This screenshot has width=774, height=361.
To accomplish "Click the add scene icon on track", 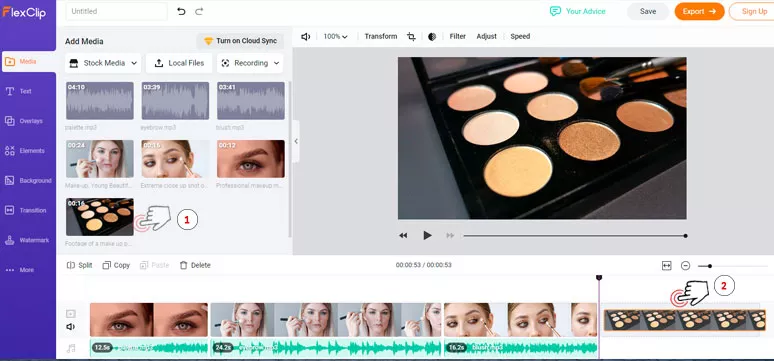I will 71,314.
